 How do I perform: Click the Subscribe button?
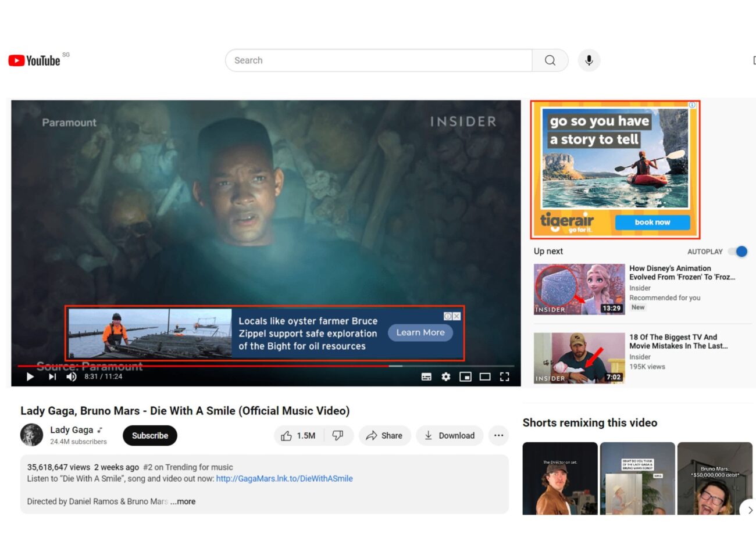150,435
